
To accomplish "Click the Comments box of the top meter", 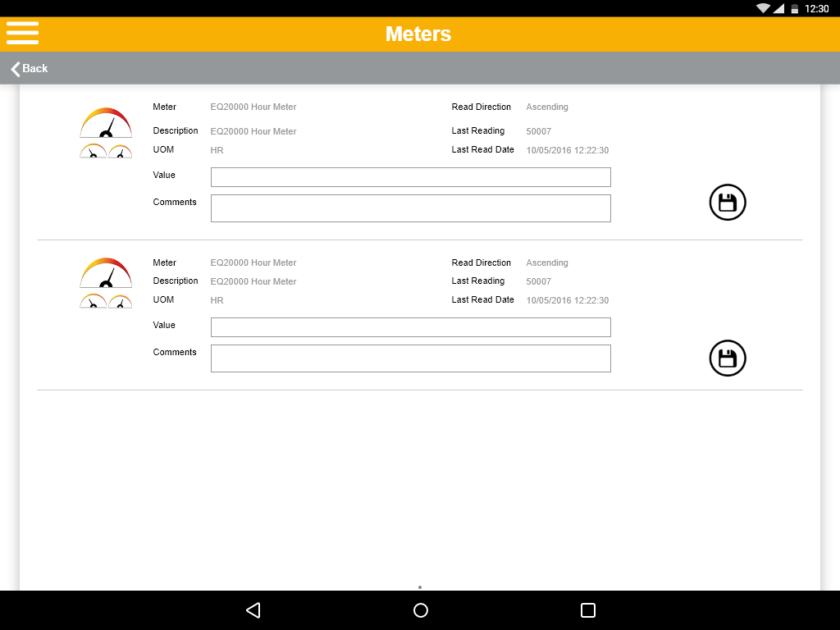I will click(410, 208).
